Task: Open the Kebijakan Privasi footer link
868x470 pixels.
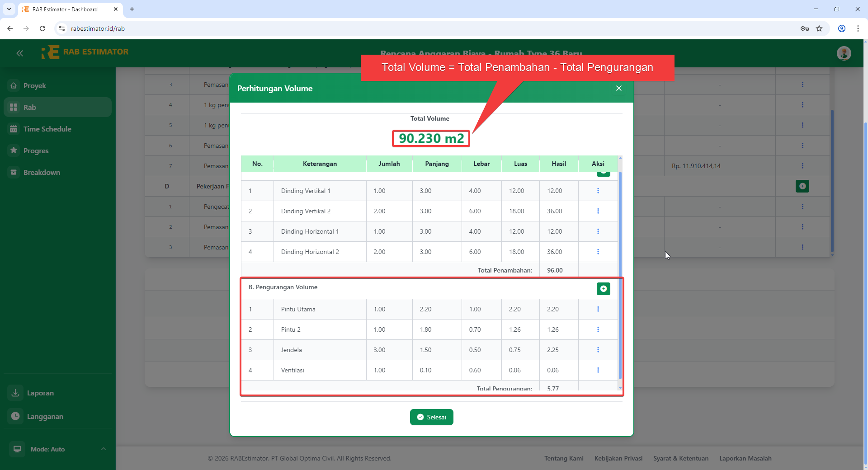Action: click(x=618, y=458)
